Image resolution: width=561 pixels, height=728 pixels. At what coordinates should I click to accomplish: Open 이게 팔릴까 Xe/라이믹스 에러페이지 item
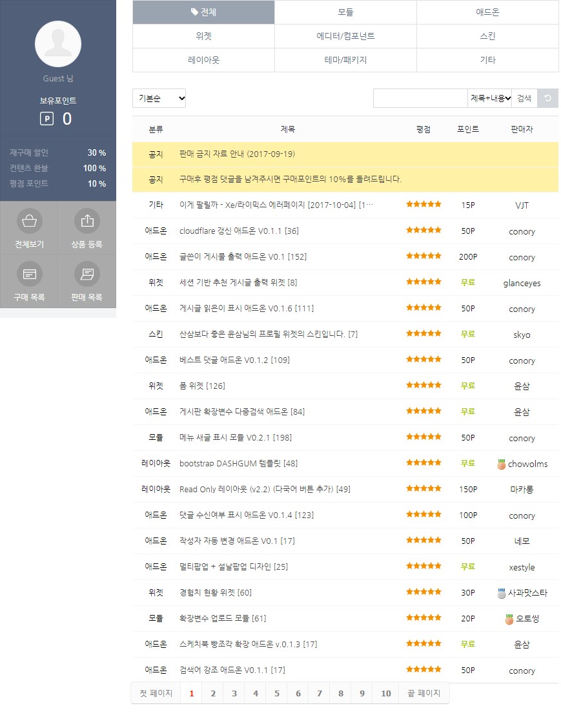276,205
